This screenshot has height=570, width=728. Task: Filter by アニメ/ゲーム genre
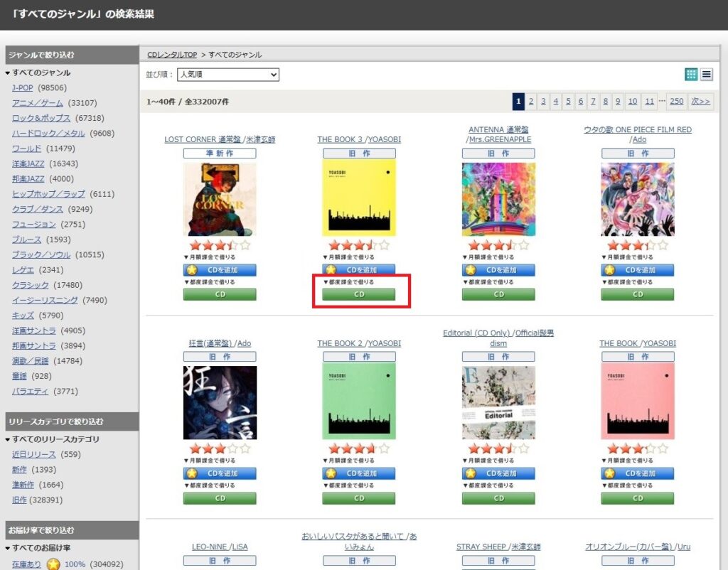pyautogui.click(x=38, y=103)
